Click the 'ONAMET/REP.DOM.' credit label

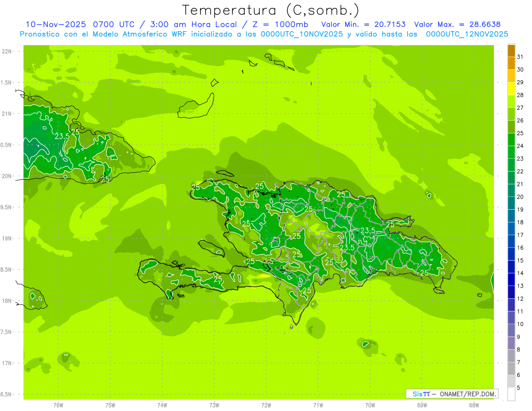[x=469, y=394]
